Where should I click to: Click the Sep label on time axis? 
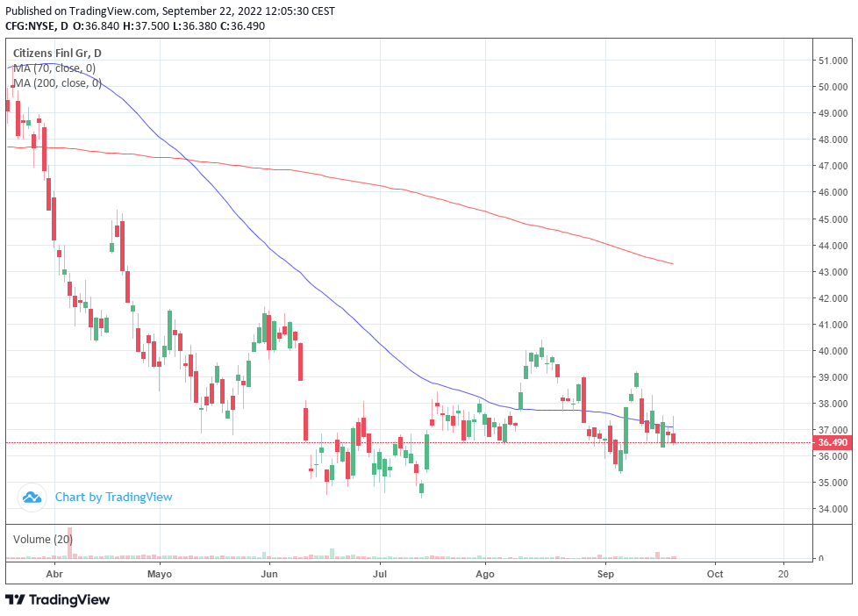pyautogui.click(x=605, y=575)
